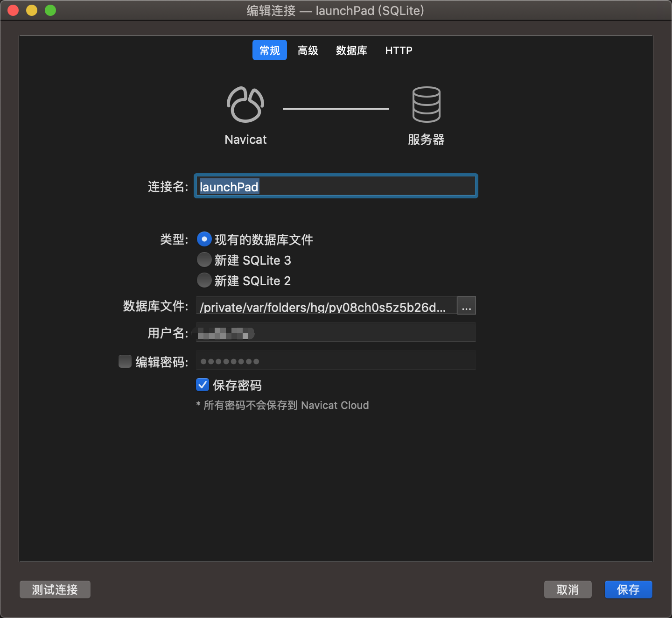The image size is (672, 618).
Task: Click the 用户名 input field
Action: click(x=336, y=333)
